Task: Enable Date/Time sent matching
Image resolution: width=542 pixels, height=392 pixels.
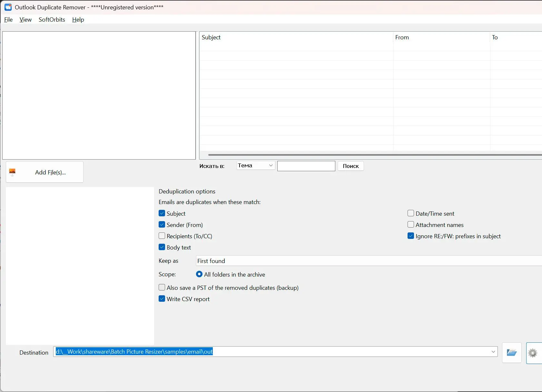Action: click(411, 213)
